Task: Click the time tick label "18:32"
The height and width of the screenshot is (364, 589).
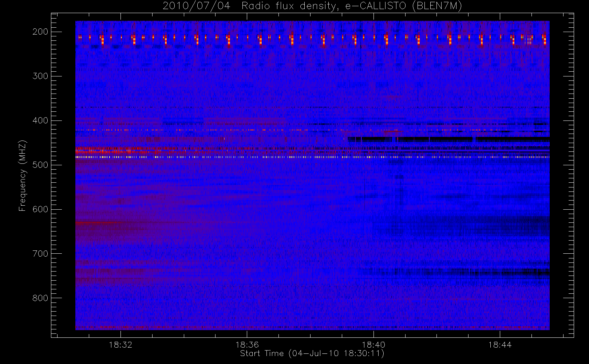Action: coord(120,345)
